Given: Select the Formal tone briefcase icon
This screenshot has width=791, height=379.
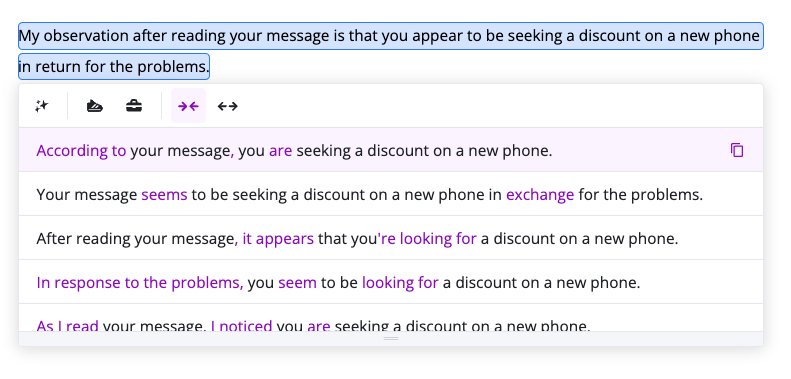Looking at the screenshot, I should [x=134, y=106].
